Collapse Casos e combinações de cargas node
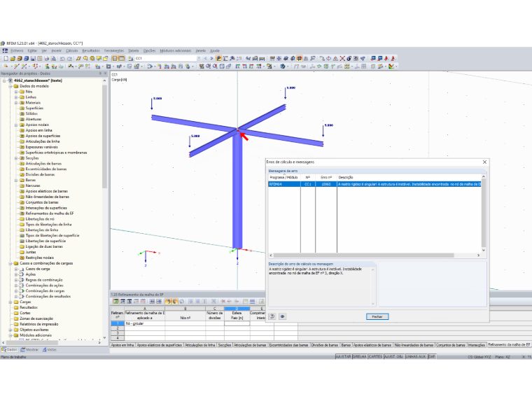Image resolution: width=532 pixels, height=399 pixels. coord(10,263)
